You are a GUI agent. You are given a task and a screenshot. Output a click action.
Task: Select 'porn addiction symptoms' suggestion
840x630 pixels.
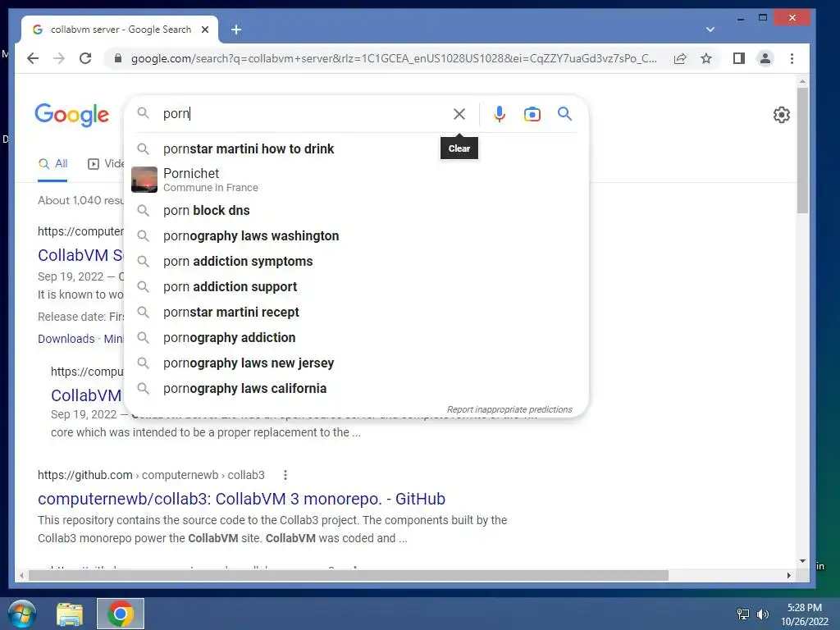coord(356,262)
